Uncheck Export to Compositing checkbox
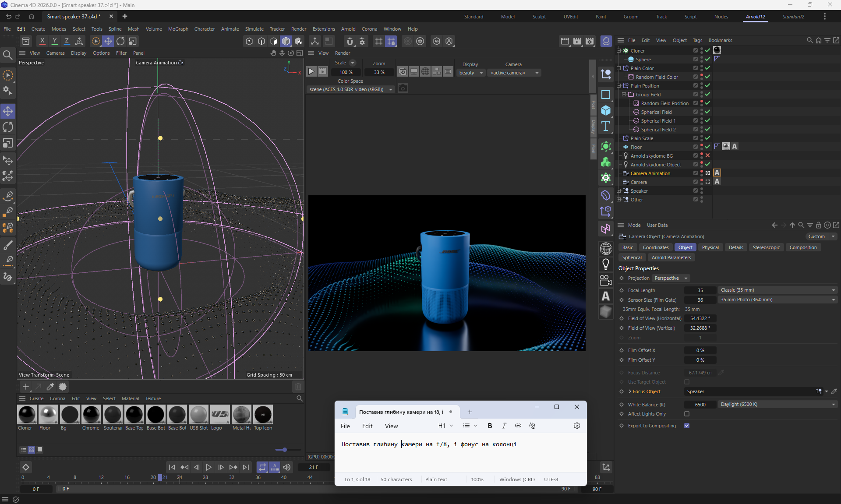 [687, 426]
